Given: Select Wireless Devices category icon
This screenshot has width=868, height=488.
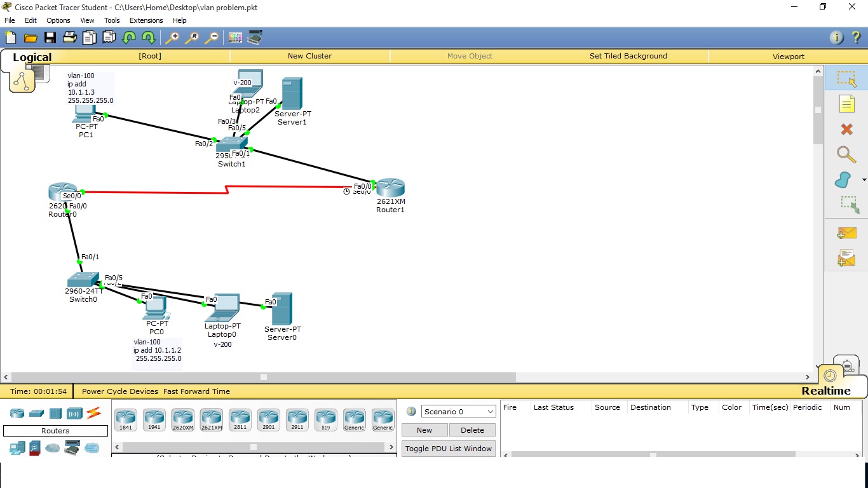Looking at the screenshot, I should pyautogui.click(x=74, y=414).
